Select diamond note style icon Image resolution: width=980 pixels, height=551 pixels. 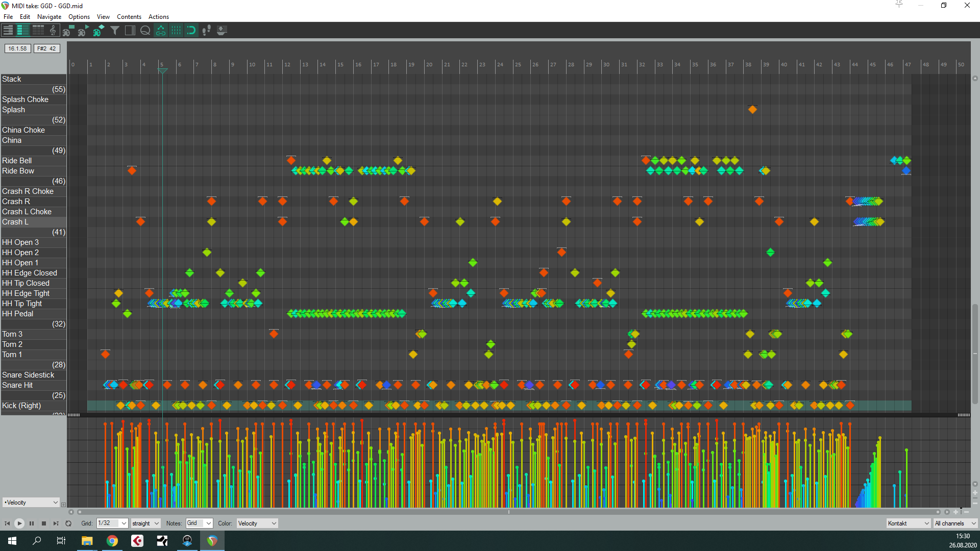pyautogui.click(x=98, y=30)
